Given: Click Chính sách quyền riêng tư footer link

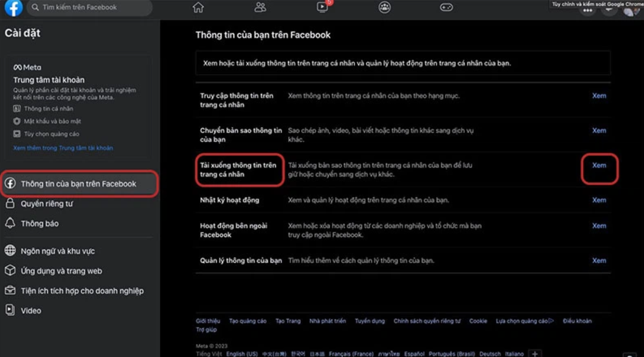Looking at the screenshot, I should point(427,321).
